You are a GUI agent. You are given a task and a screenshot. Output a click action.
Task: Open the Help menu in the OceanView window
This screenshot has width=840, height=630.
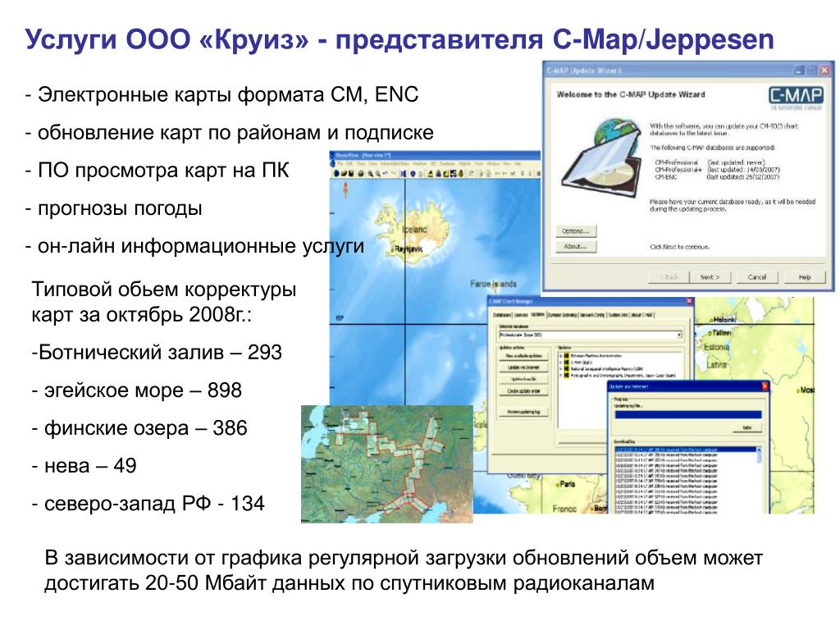pos(518,163)
